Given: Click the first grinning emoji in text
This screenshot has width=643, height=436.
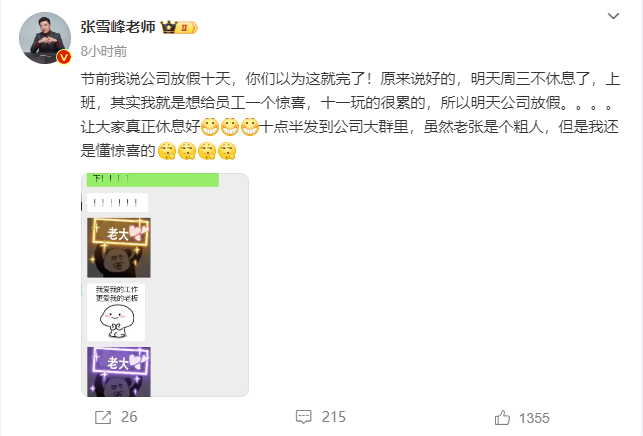Looking at the screenshot, I should click(x=210, y=127).
